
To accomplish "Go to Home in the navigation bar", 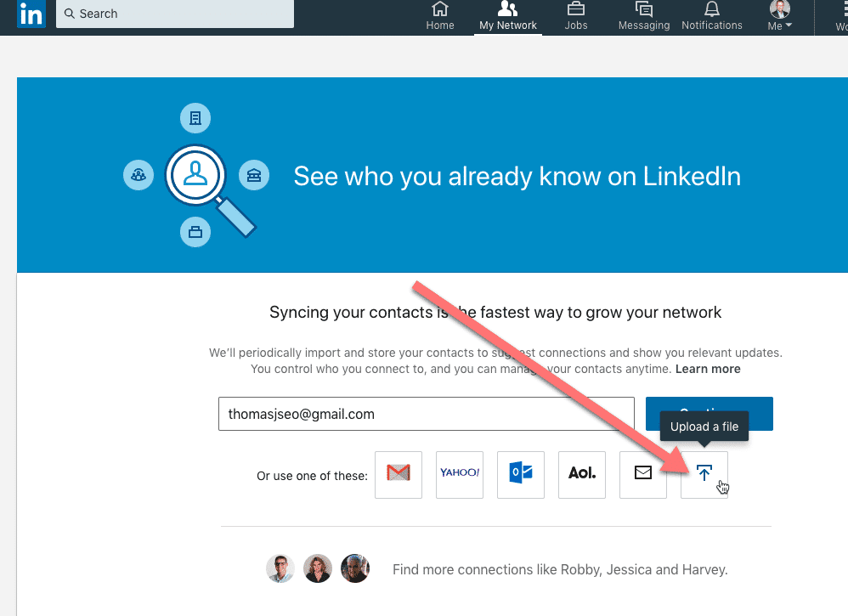I will click(439, 16).
